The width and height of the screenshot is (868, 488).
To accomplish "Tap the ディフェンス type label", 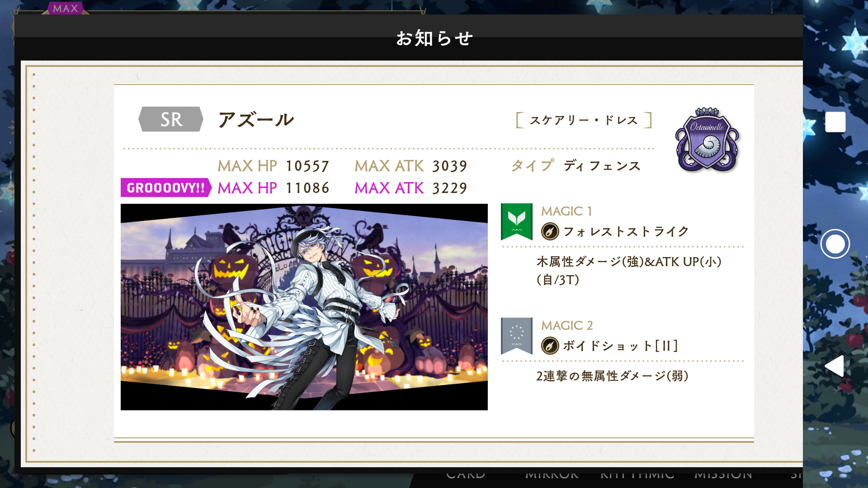I will point(602,166).
